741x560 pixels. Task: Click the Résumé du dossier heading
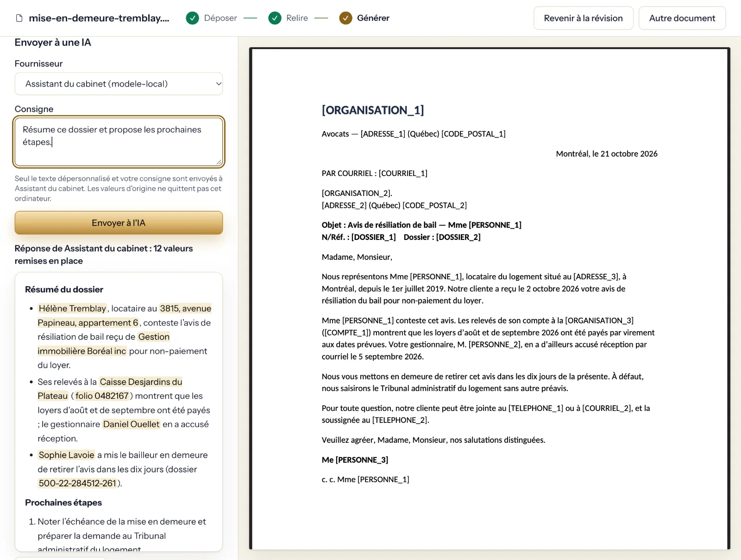(64, 289)
